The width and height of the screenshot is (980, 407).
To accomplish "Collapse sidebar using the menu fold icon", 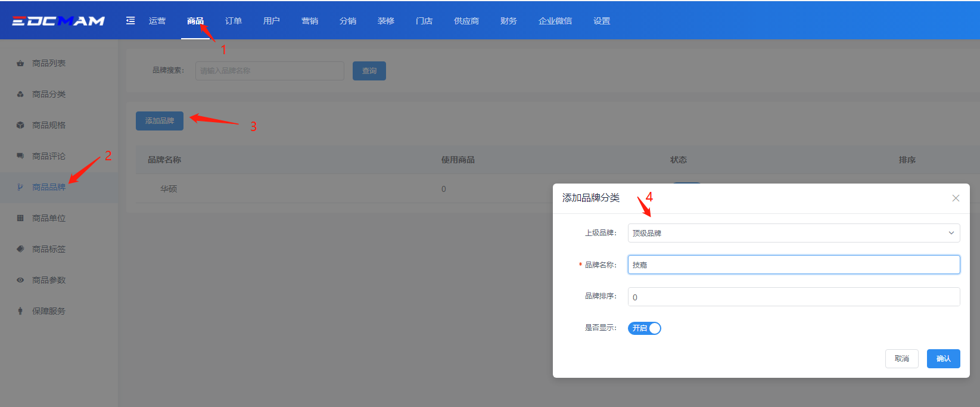I will (x=130, y=21).
